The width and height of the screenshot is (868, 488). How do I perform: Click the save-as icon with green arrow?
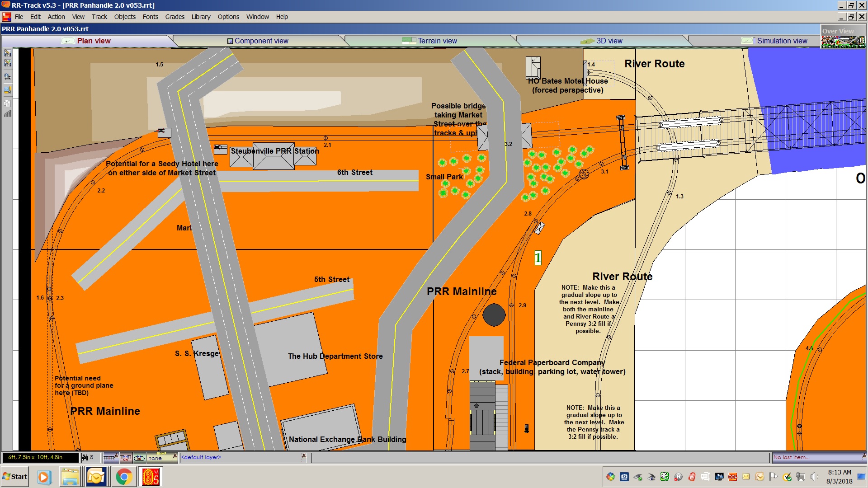(x=8, y=63)
